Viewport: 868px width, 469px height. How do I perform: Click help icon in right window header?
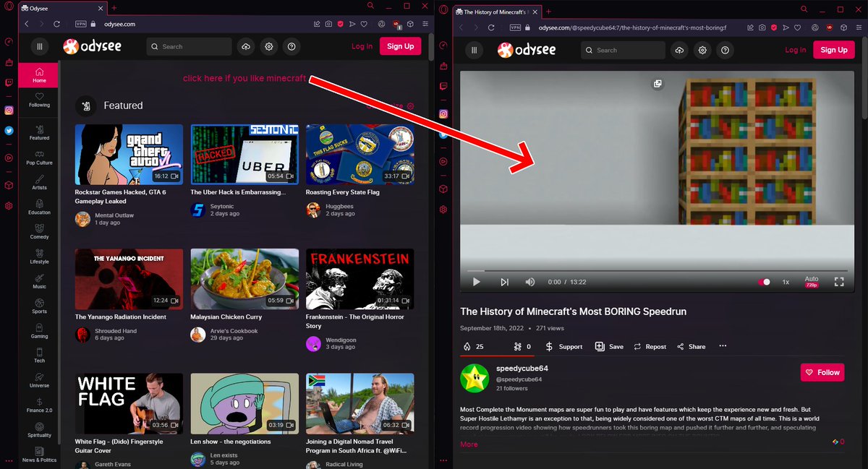pos(725,50)
